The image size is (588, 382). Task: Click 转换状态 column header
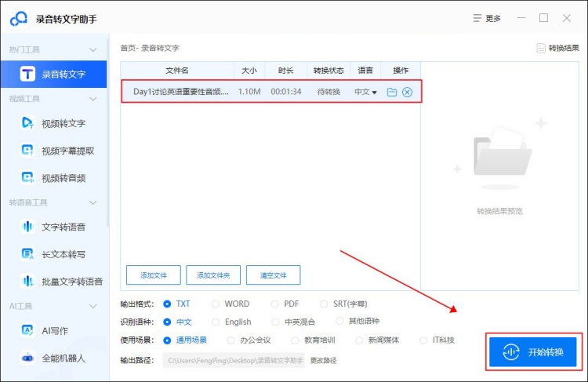point(328,71)
